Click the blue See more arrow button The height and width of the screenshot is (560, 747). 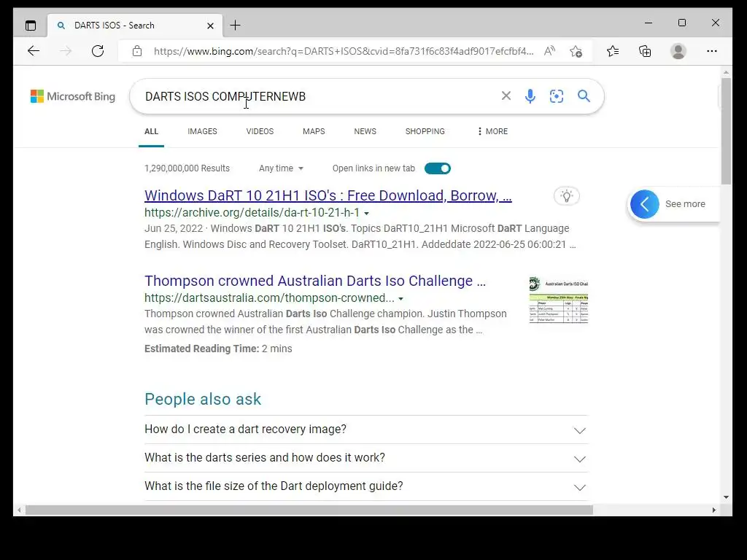click(645, 204)
